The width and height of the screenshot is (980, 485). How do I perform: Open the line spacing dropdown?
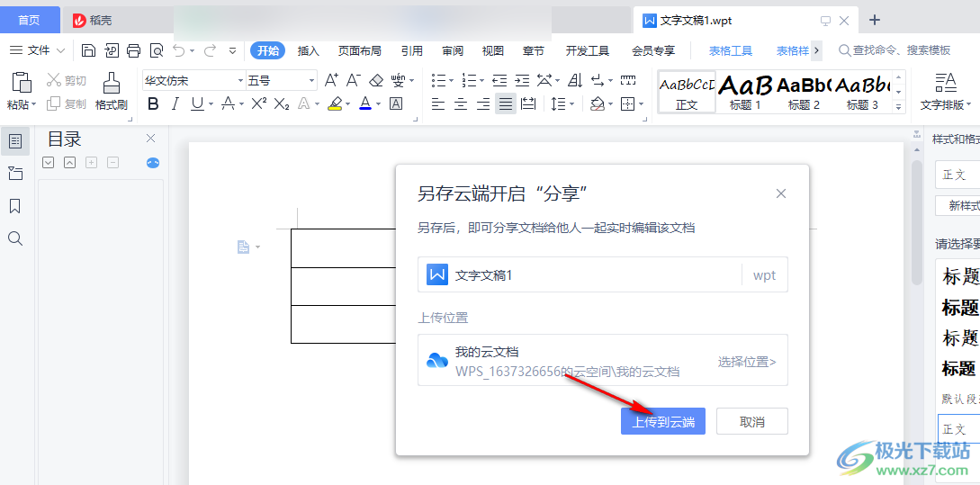(x=571, y=104)
